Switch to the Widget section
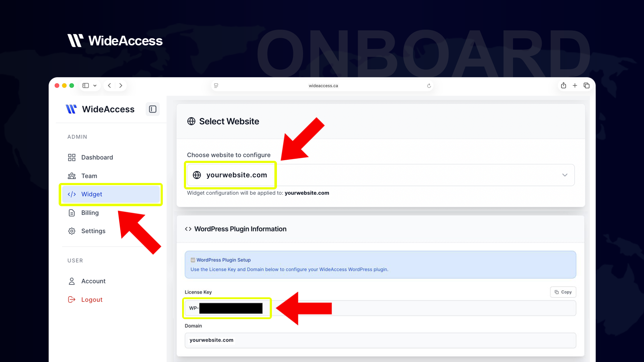The image size is (644, 362). [92, 194]
